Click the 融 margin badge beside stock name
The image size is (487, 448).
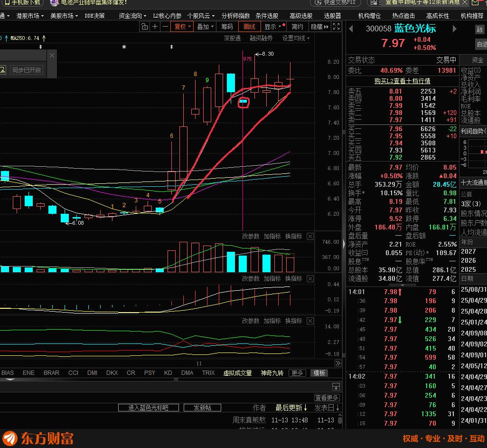click(480, 29)
